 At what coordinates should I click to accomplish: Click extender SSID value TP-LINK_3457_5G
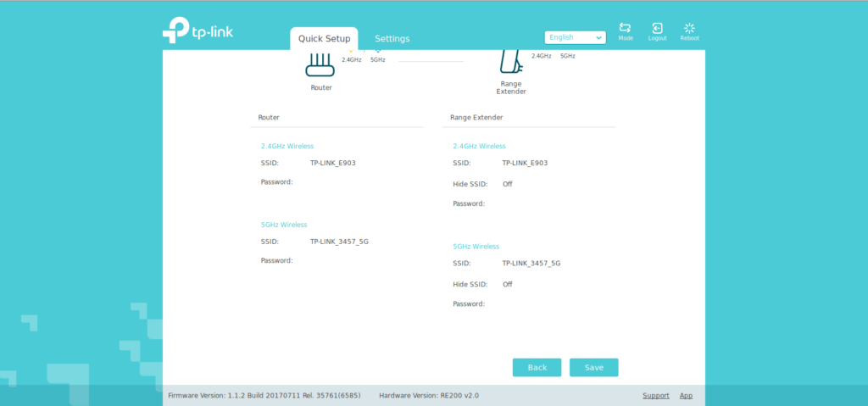click(531, 264)
